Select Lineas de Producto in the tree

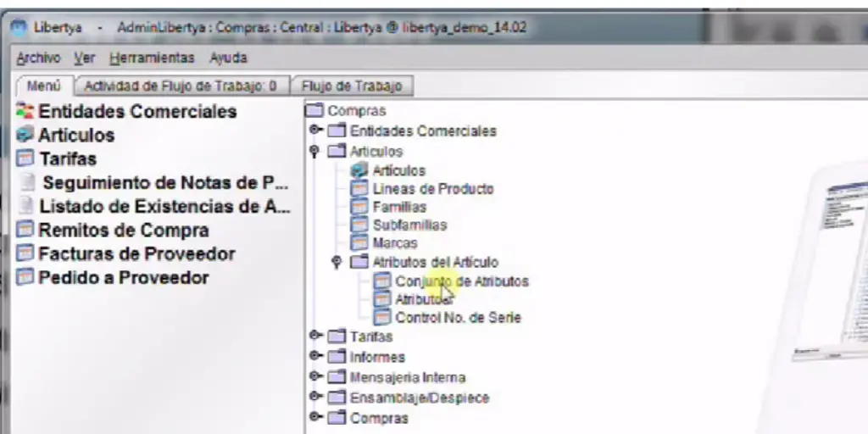click(433, 189)
